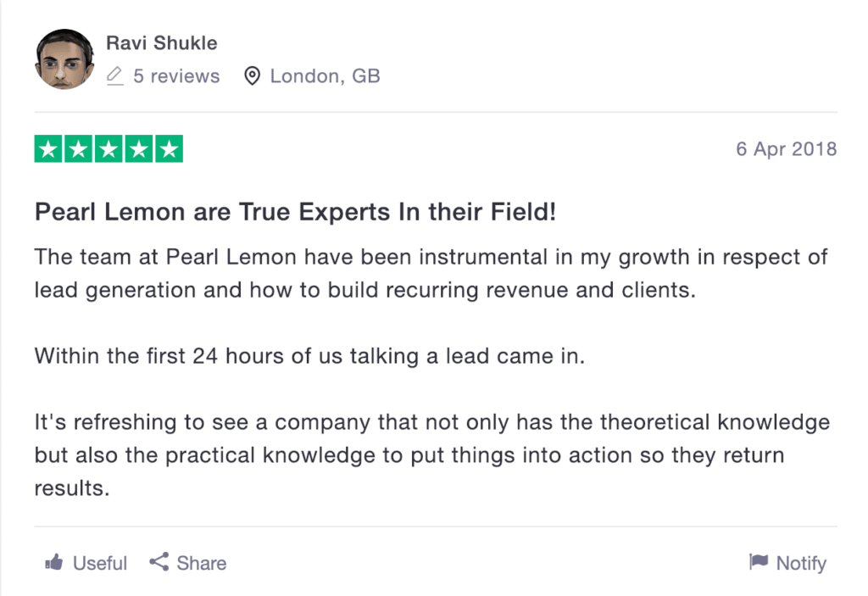
Task: Click the Share network icon
Action: pos(159,562)
